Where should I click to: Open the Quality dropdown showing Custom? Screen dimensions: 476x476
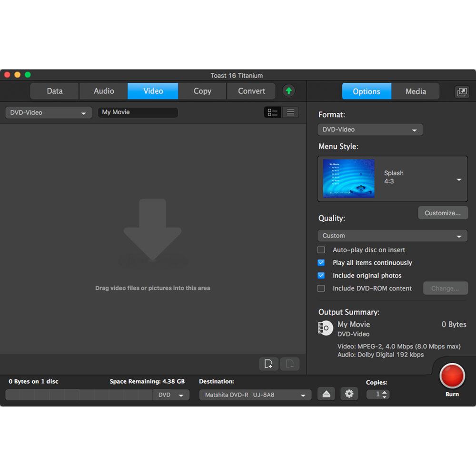pyautogui.click(x=392, y=236)
